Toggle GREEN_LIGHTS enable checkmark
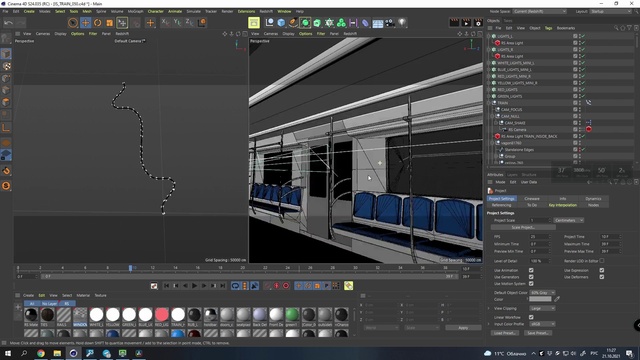Viewport: 640px width, 360px height. [583, 96]
